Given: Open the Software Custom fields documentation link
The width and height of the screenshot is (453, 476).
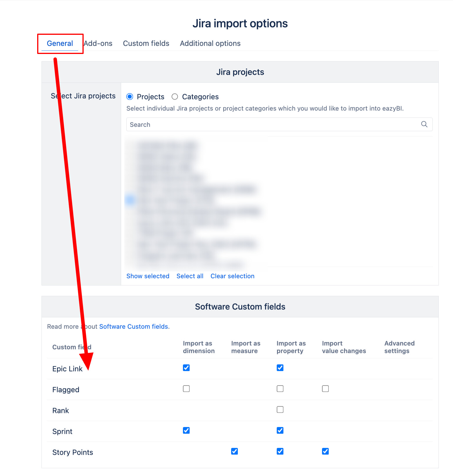Looking at the screenshot, I should tap(134, 327).
